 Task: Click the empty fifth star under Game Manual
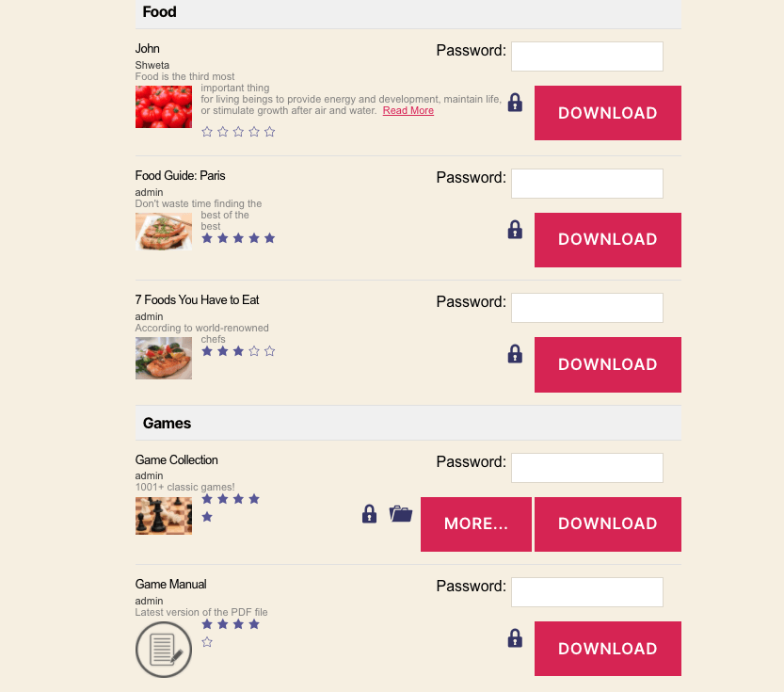(207, 642)
